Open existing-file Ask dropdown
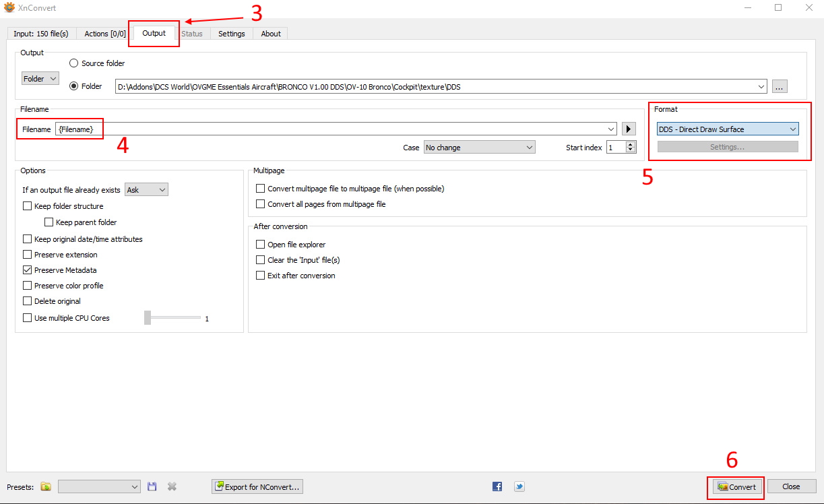 point(146,190)
